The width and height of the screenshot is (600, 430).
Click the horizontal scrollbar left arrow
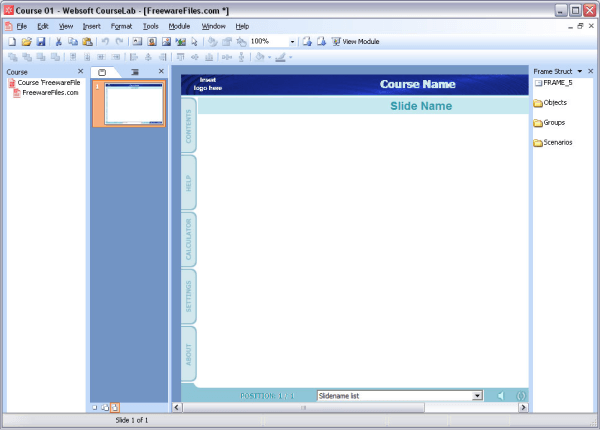(176, 407)
